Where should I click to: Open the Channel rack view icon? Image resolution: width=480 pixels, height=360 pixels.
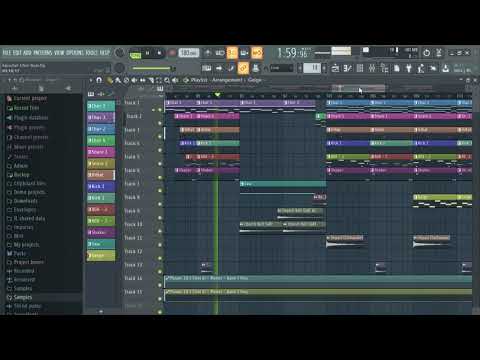360,68
